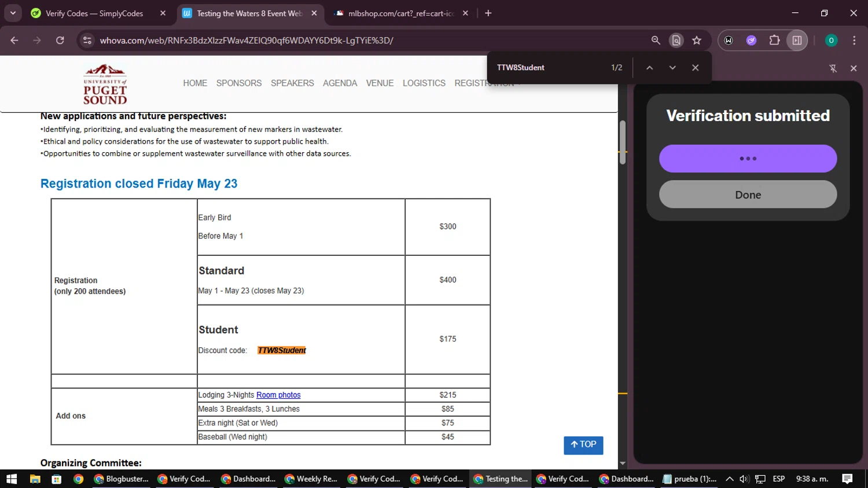Open the Extensions puzzle icon
This screenshot has width=868, height=488.
pos(774,41)
